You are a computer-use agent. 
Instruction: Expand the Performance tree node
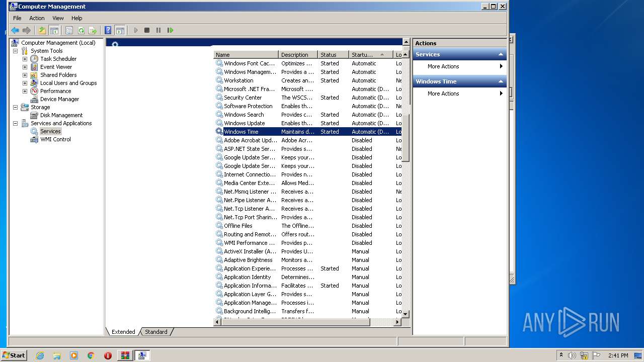25,91
